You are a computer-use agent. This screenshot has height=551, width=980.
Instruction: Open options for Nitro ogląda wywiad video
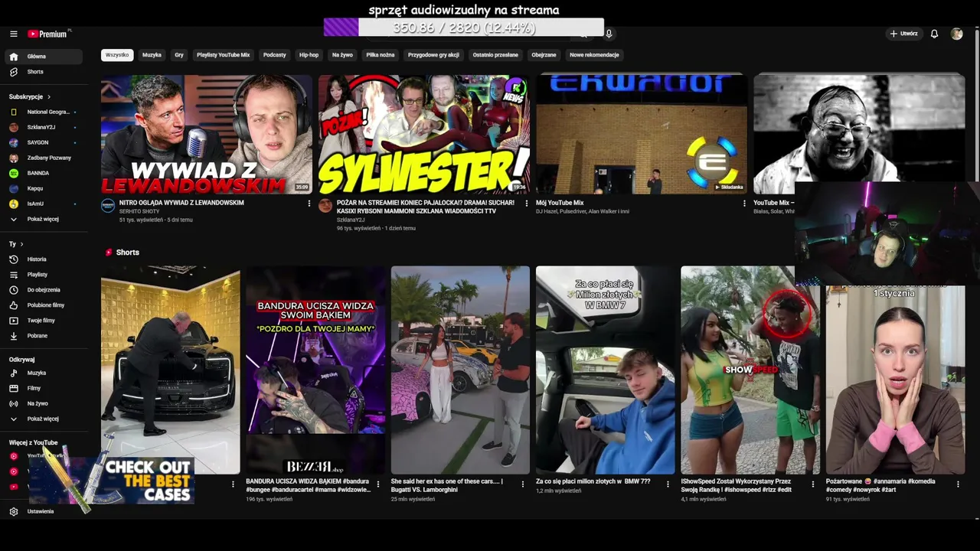click(309, 204)
